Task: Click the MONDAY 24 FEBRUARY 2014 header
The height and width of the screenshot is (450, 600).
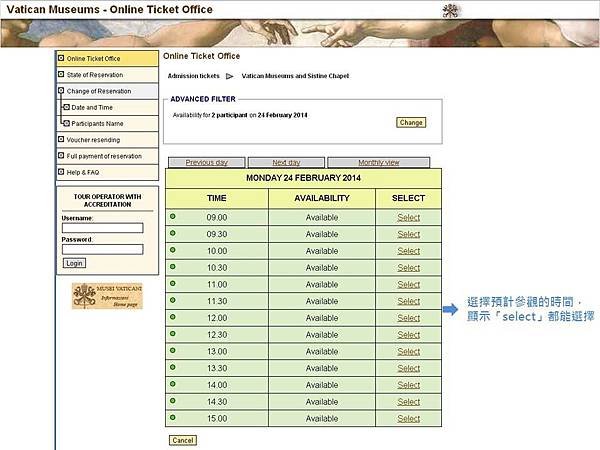Action: pyautogui.click(x=303, y=178)
